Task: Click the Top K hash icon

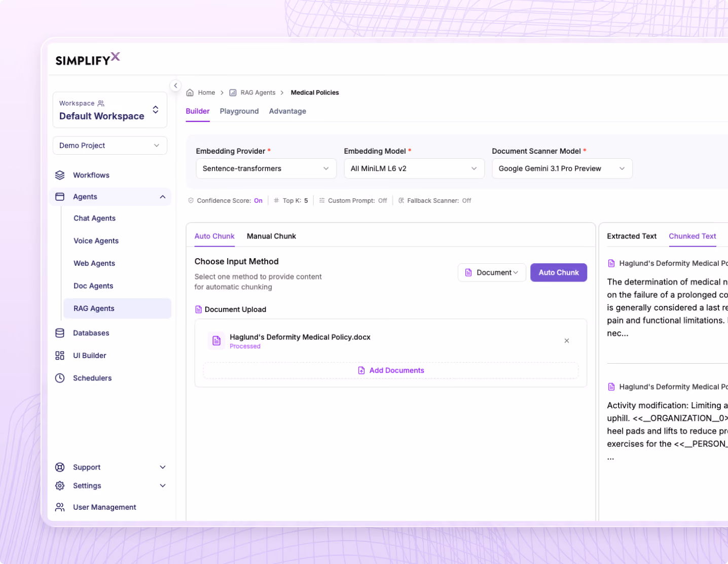Action: (x=276, y=201)
